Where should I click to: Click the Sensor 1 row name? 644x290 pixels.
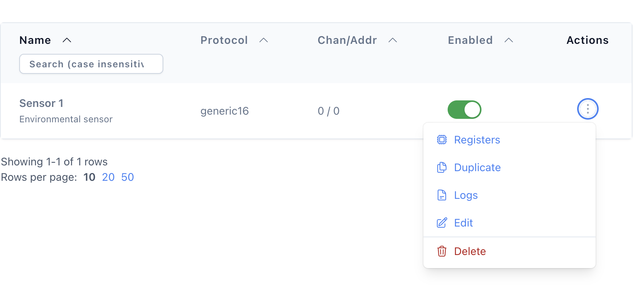point(41,103)
